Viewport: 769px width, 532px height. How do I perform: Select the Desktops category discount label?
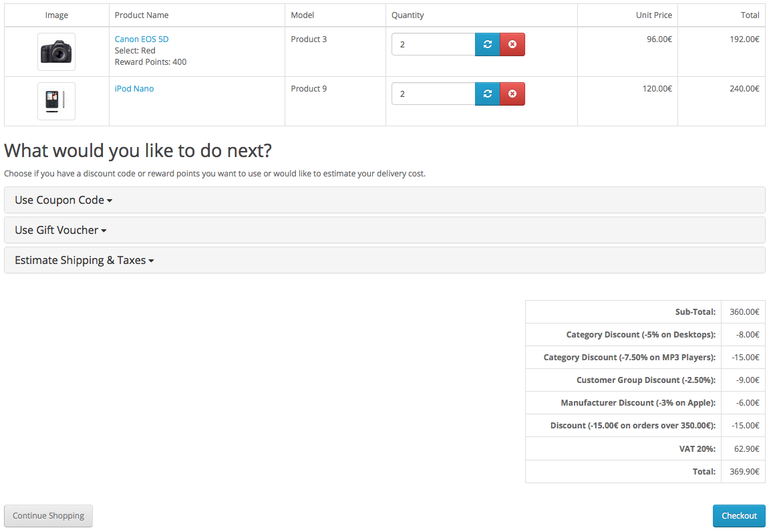[641, 335]
